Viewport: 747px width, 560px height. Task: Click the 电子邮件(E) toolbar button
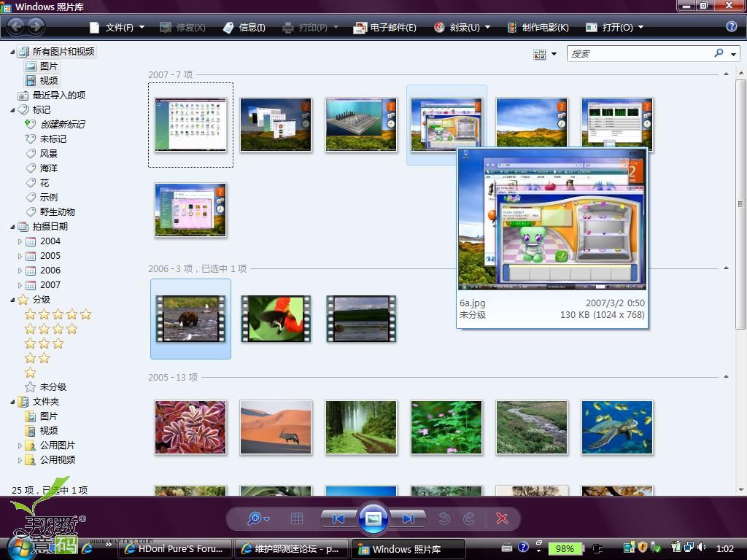point(385,28)
